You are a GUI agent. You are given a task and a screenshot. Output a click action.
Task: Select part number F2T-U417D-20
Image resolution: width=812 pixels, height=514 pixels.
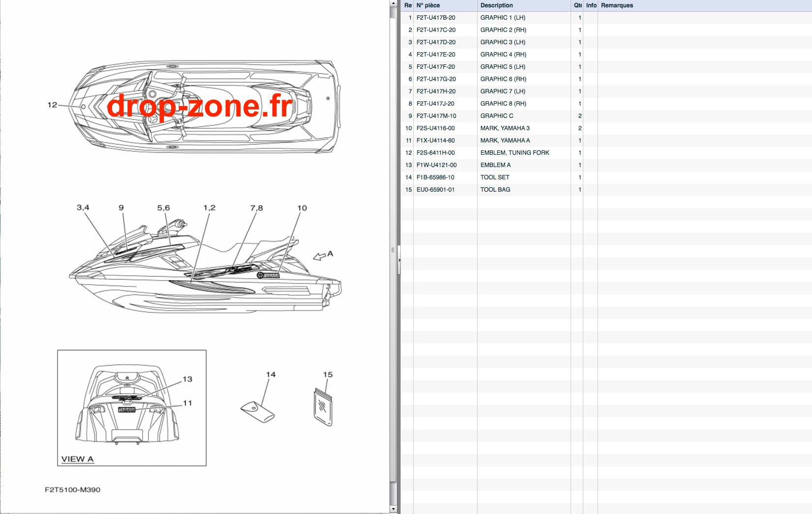[436, 42]
